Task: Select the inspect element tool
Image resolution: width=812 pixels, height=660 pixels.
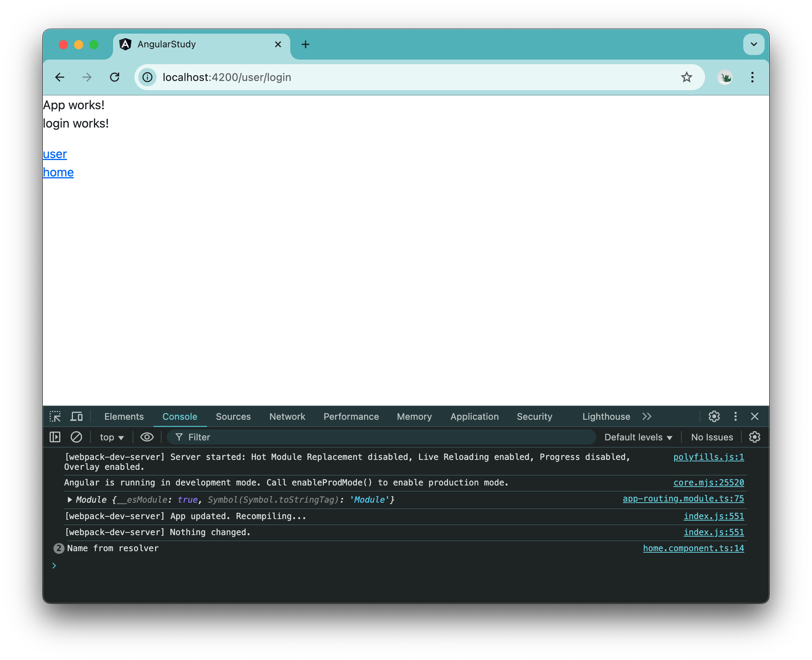Action: click(55, 416)
